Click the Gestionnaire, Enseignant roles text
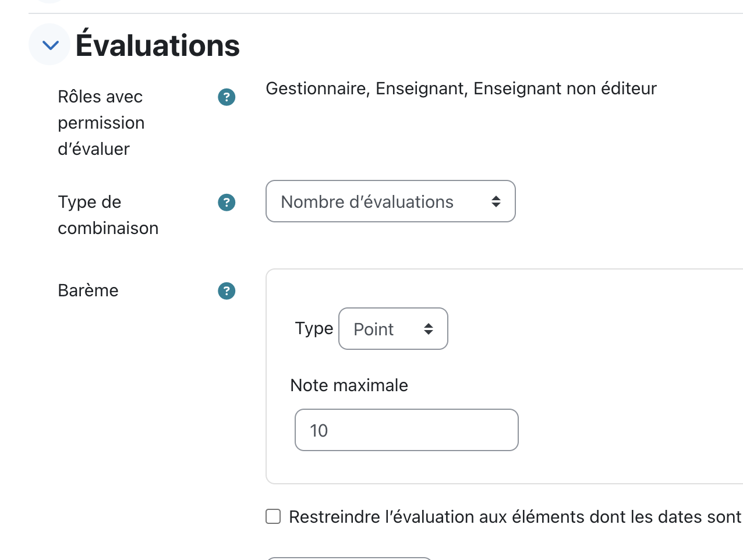The width and height of the screenshot is (743, 560). [x=461, y=88]
